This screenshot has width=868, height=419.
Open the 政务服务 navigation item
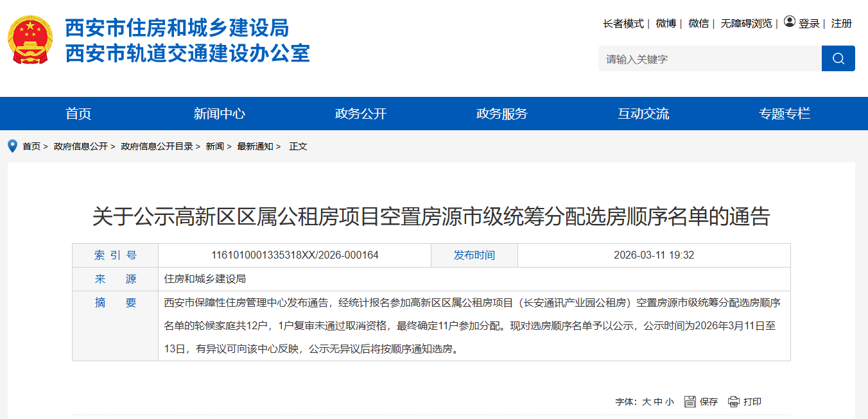(x=502, y=114)
